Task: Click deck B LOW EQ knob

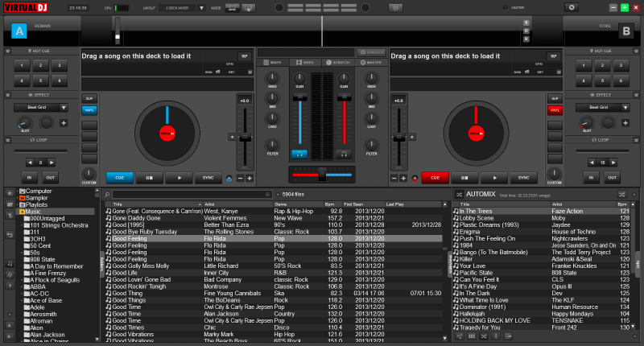Action: coord(371,118)
